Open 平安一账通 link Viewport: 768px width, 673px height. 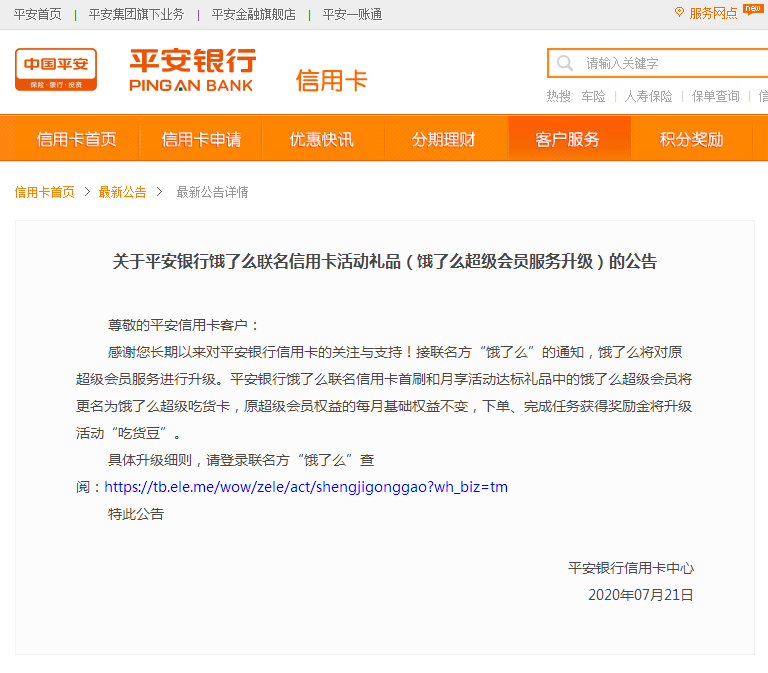(x=353, y=14)
